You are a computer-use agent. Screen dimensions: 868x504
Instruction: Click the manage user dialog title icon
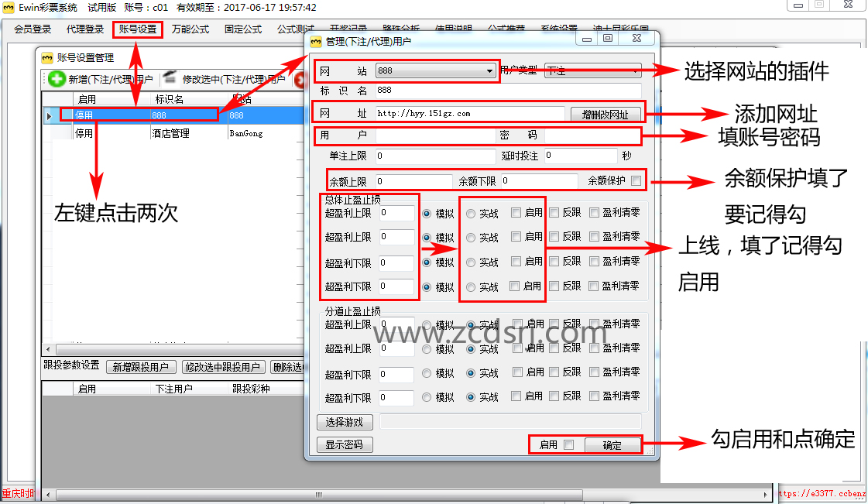point(316,42)
